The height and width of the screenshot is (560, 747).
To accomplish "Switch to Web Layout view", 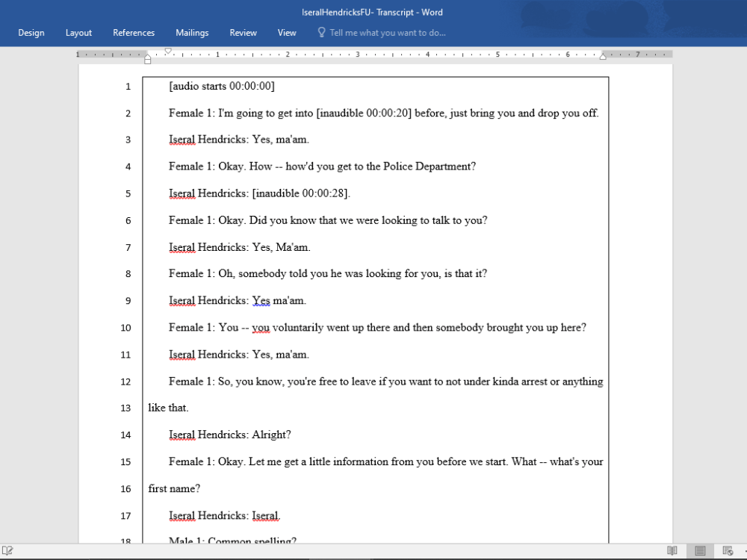I will click(x=728, y=551).
